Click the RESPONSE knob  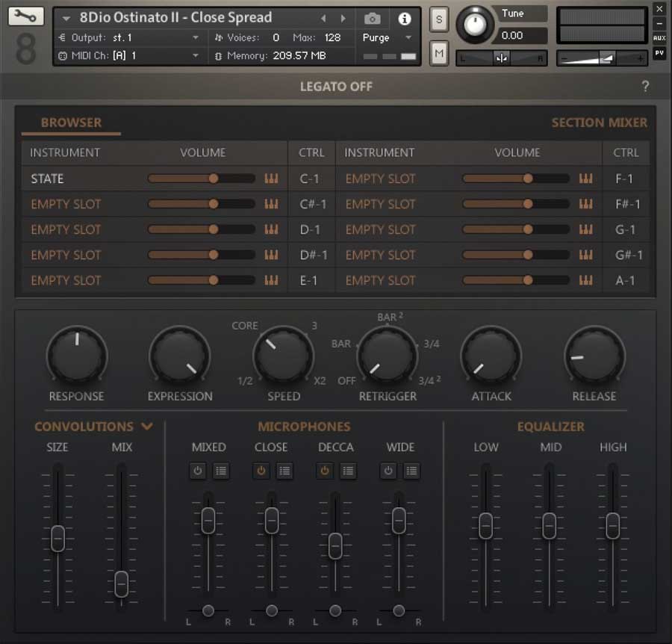pos(77,355)
